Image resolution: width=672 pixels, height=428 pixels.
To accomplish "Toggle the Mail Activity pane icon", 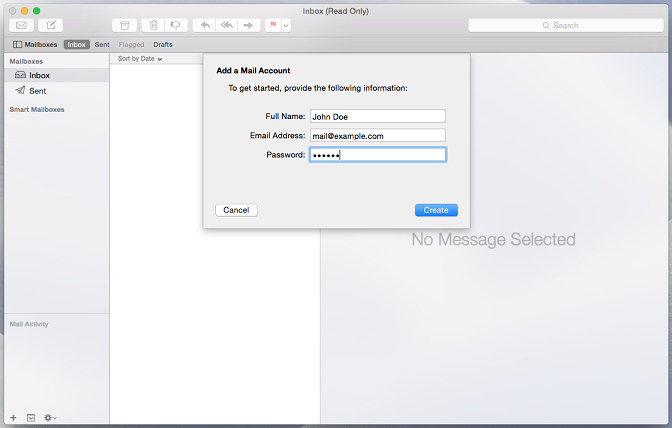I will [31, 417].
